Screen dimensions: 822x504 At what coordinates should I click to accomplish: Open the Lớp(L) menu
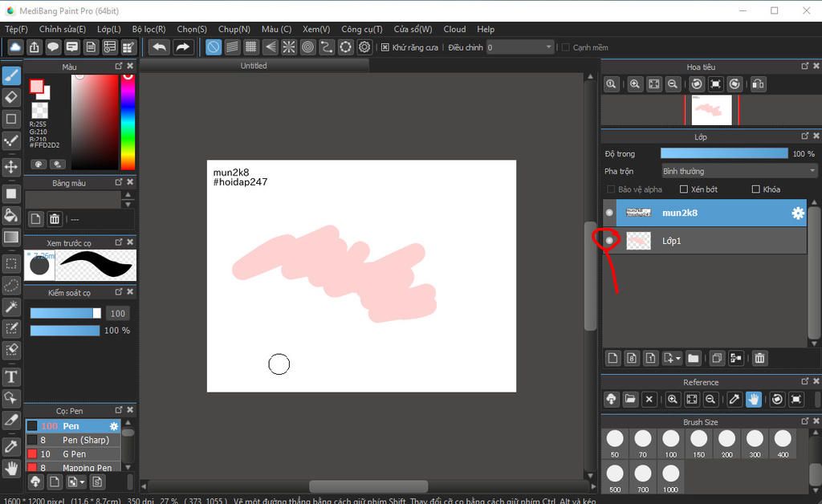click(x=108, y=30)
